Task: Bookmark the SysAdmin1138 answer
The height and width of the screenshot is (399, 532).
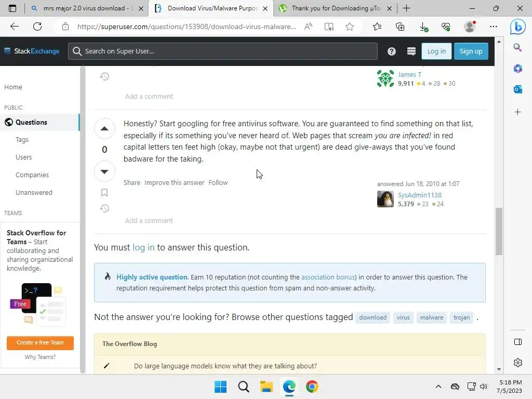Action: (x=104, y=193)
